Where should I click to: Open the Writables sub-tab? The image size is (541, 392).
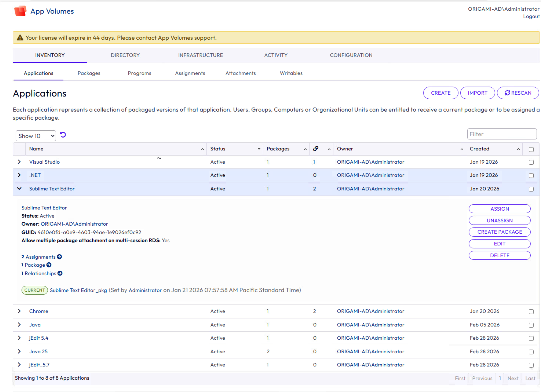291,73
